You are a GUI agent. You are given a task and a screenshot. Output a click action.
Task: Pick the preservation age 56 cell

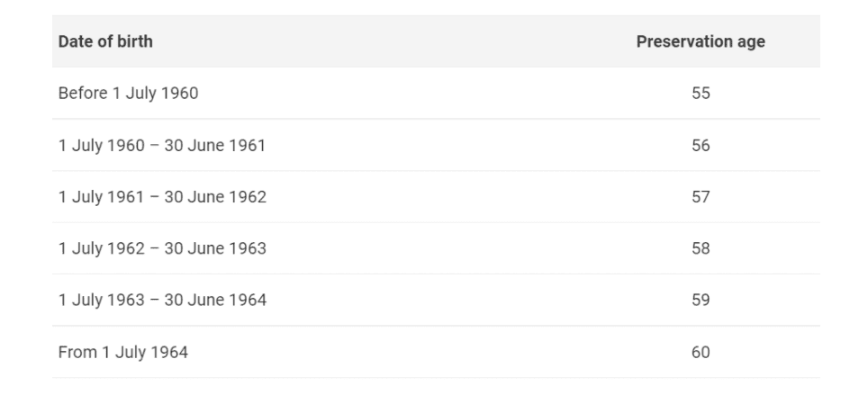(x=701, y=146)
